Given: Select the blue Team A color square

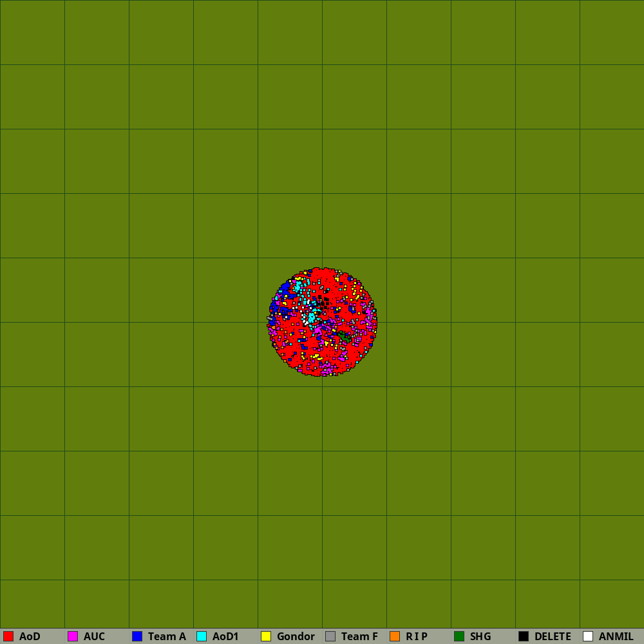Looking at the screenshot, I should (137, 636).
